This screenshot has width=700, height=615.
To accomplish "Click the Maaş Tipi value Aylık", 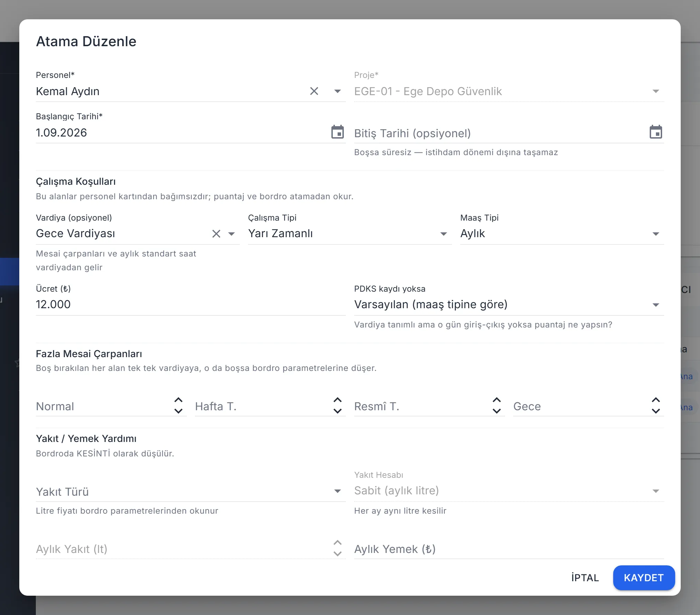I will click(x=473, y=233).
